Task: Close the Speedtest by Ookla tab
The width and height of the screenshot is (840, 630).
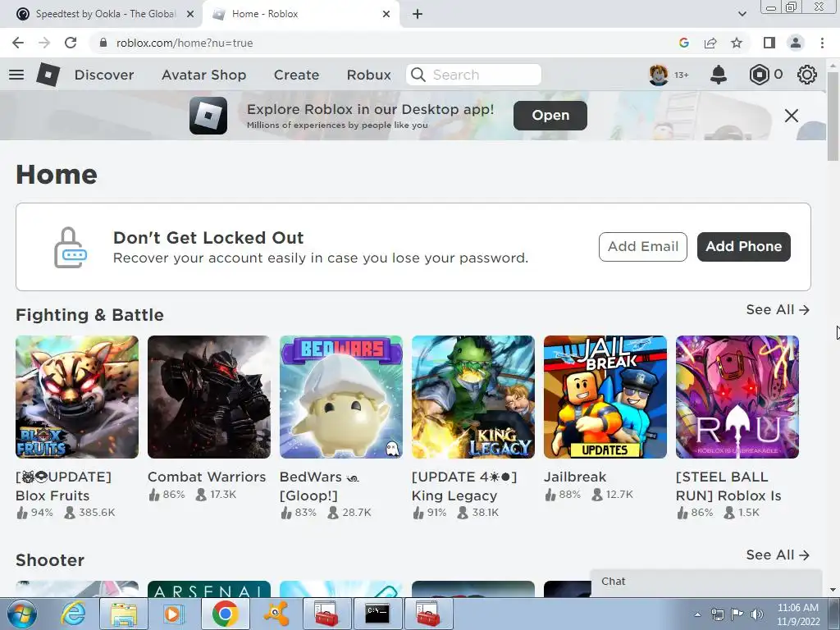Action: click(190, 15)
